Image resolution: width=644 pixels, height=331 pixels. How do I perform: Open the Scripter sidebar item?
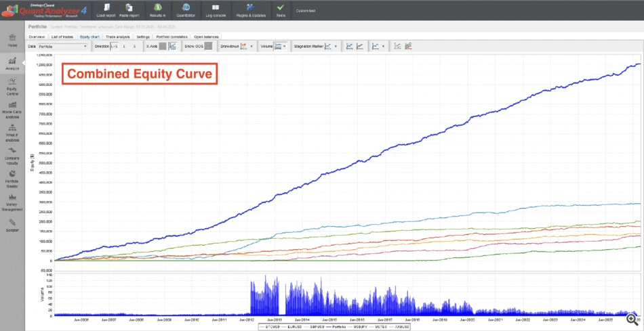12,225
